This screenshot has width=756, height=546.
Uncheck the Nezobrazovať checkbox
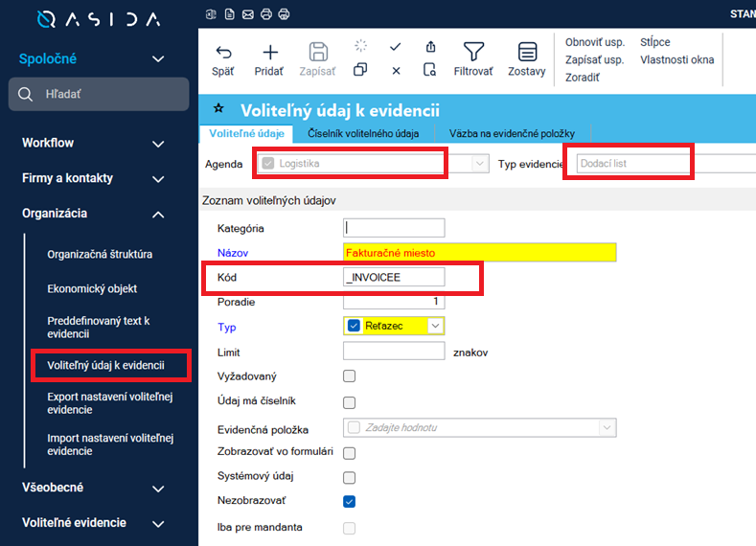349,501
